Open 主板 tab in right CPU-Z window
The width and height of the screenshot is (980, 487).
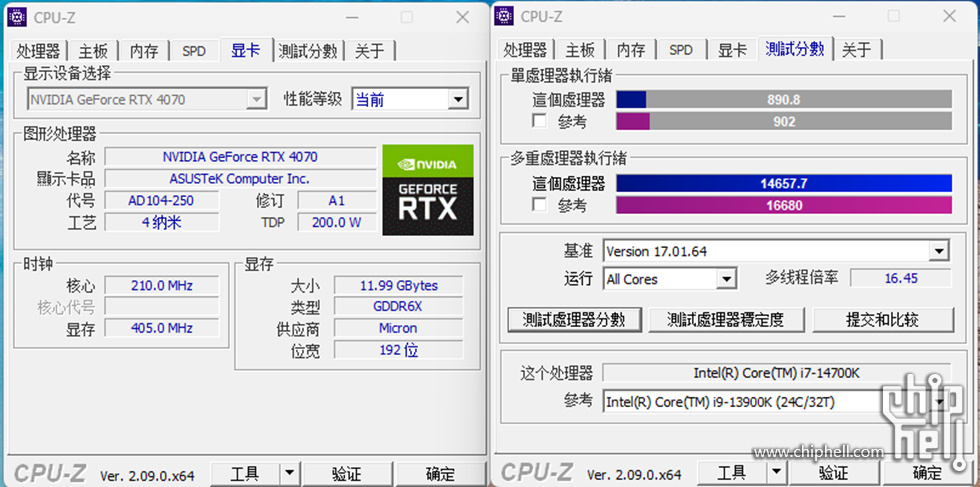[579, 51]
